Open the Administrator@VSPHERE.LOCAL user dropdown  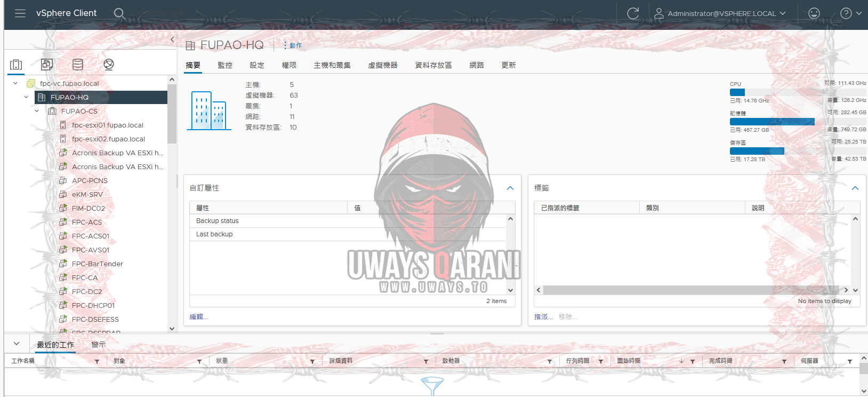(x=720, y=13)
